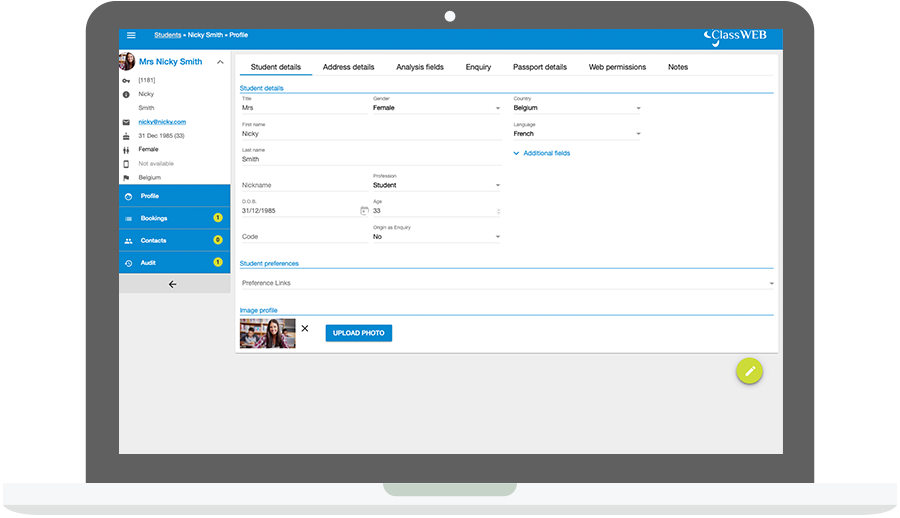Open the Preference Links dropdown

pyautogui.click(x=507, y=283)
